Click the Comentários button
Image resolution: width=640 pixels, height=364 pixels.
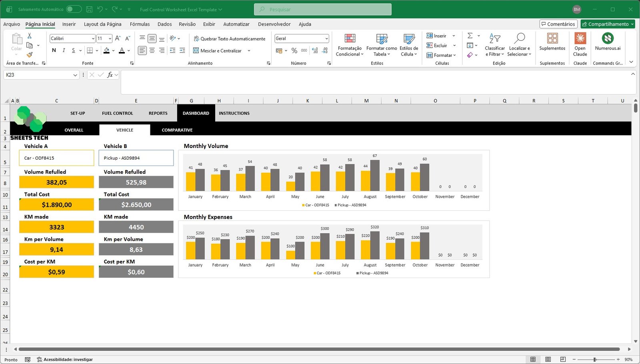pyautogui.click(x=558, y=24)
